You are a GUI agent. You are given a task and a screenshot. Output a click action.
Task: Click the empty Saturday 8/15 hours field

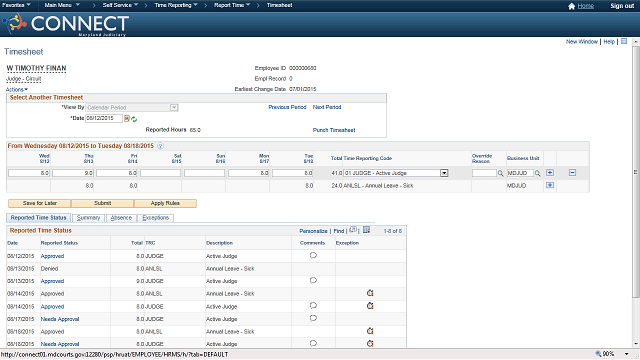(x=160, y=173)
